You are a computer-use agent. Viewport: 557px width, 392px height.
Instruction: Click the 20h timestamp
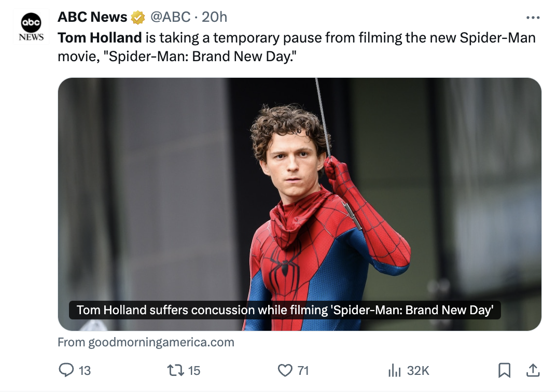(x=215, y=17)
